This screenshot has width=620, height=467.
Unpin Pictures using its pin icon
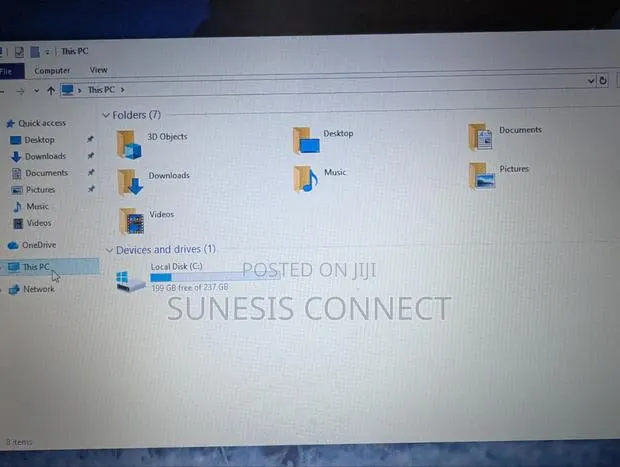[x=91, y=189]
